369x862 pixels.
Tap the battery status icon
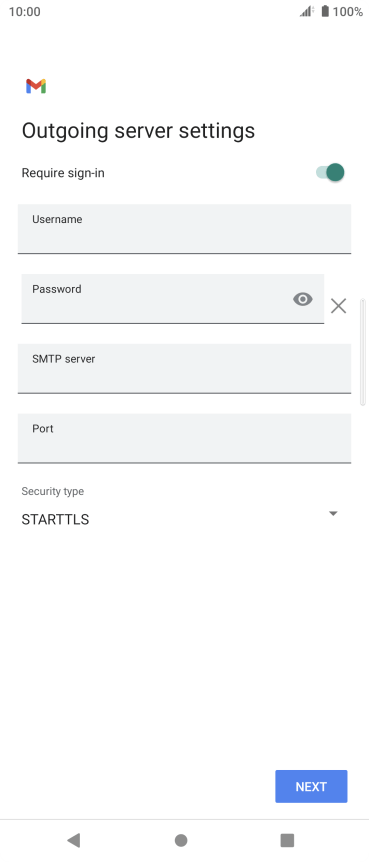pos(325,11)
